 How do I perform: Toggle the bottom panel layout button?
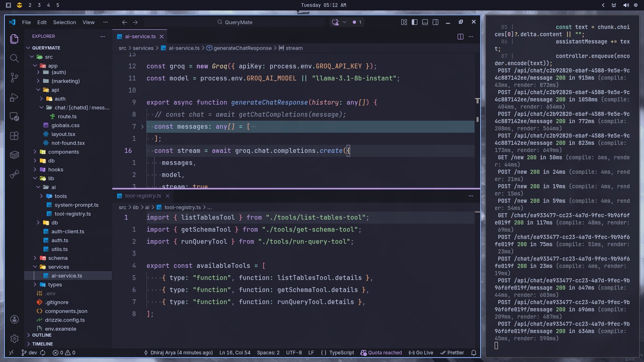pyautogui.click(x=425, y=22)
